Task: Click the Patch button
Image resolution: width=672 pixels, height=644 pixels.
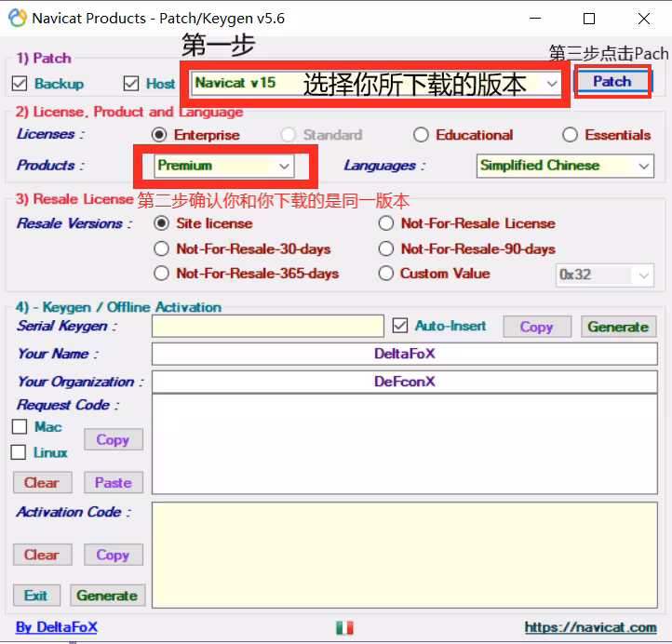Action: [x=612, y=81]
